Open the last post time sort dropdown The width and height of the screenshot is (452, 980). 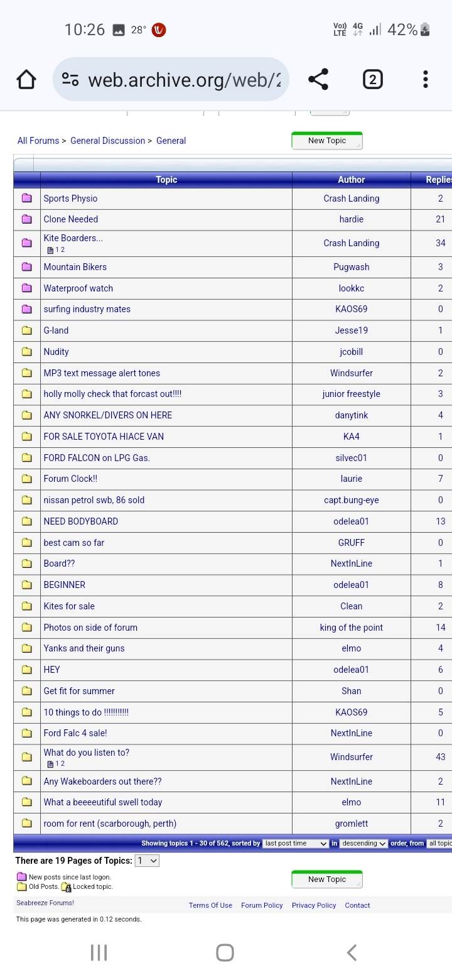click(x=295, y=843)
